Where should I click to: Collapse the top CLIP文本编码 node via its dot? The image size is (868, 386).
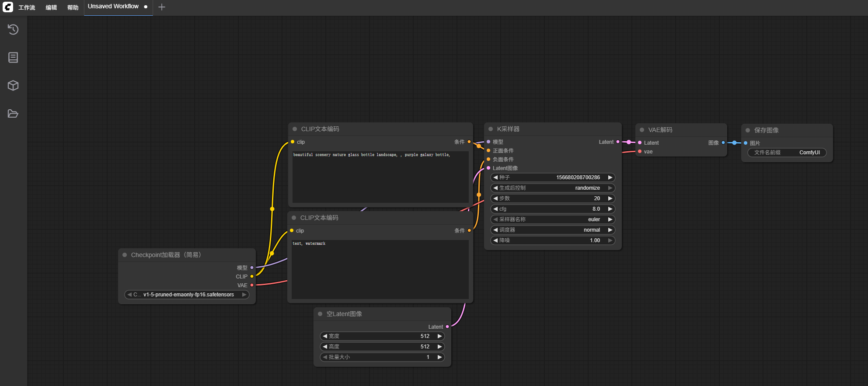[295, 129]
